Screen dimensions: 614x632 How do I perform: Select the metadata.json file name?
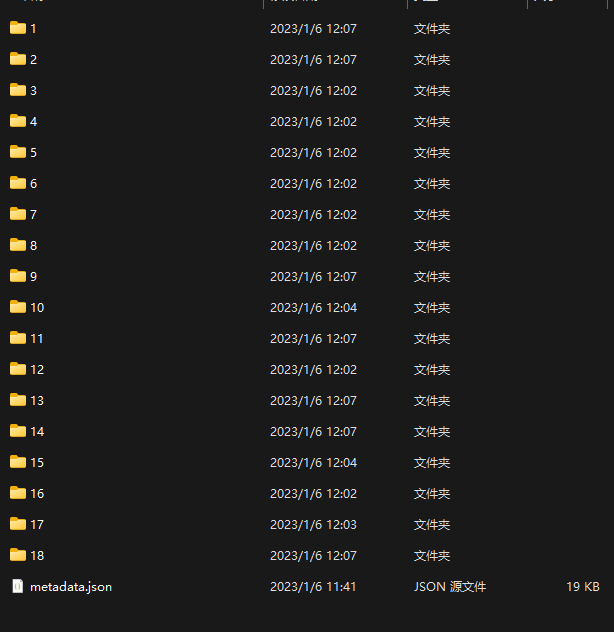coord(71,587)
